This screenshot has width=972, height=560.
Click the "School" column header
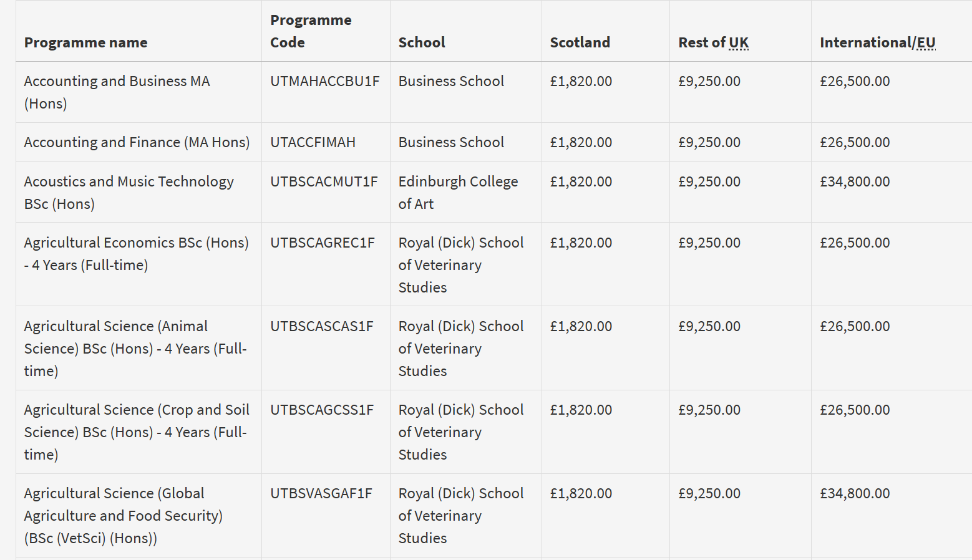click(422, 42)
